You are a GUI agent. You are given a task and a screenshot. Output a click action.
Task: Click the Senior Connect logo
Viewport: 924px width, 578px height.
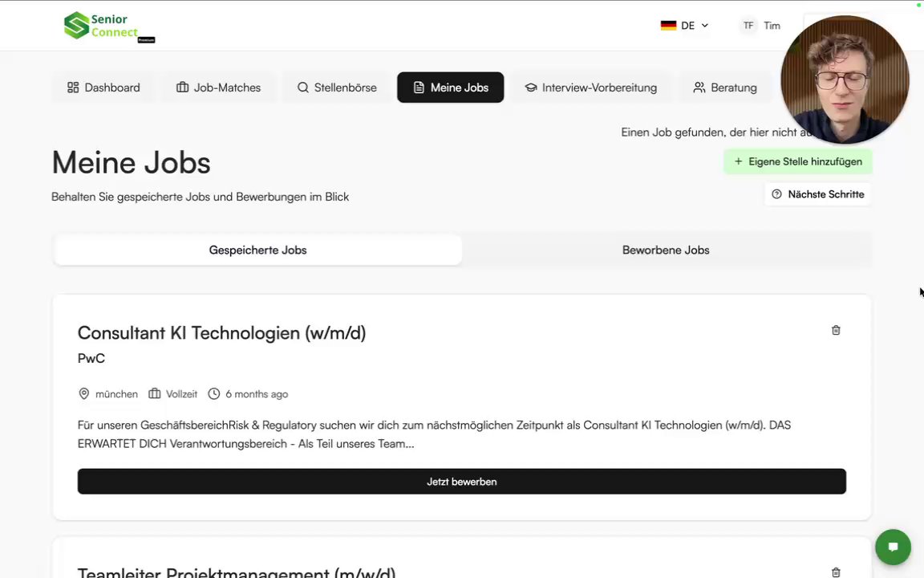[x=108, y=26]
